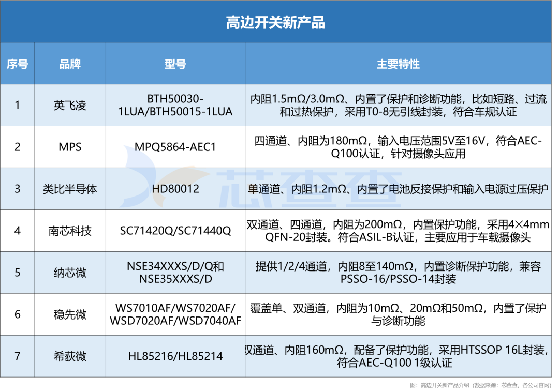Screen dimensions: 559x392
Task: Click the description starting 内阻1.5mΩ/3.0mΩ
Action: click(x=398, y=105)
